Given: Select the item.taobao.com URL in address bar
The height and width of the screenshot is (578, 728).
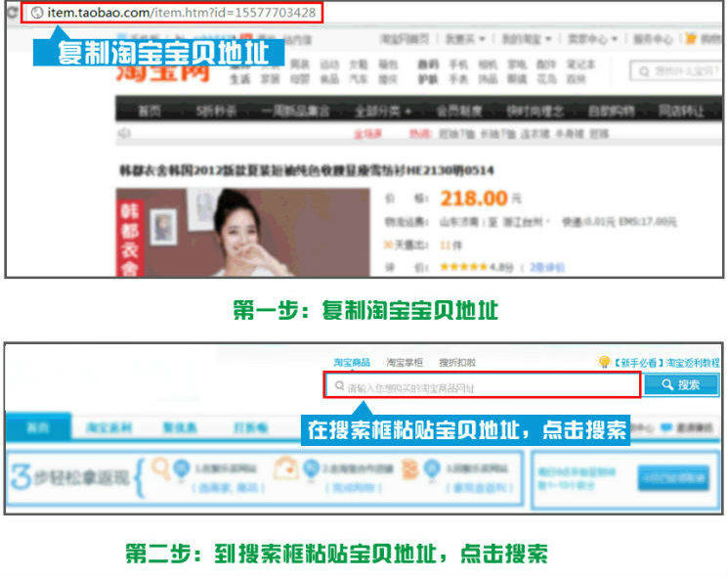Looking at the screenshot, I should point(182,13).
